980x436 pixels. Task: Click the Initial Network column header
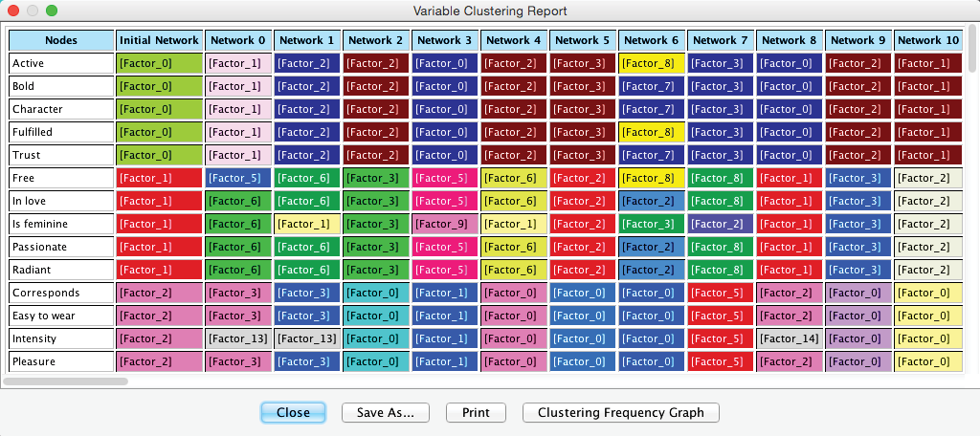tap(159, 40)
